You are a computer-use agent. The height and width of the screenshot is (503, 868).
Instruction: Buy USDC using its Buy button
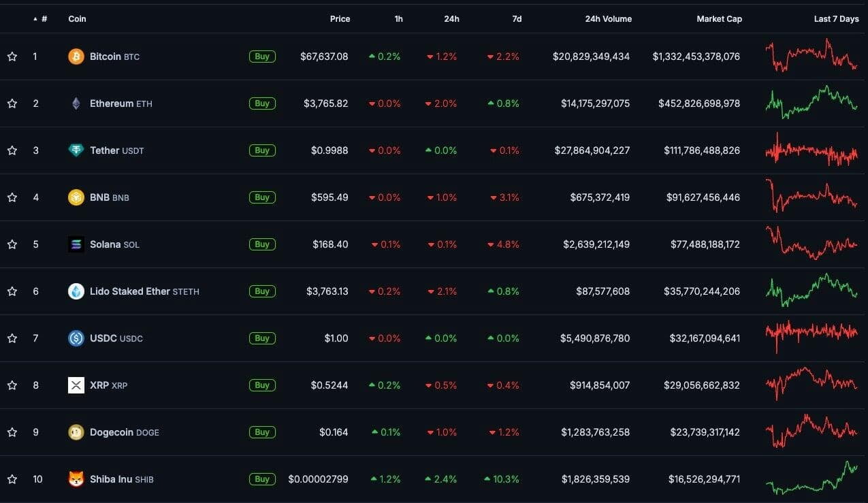(262, 338)
